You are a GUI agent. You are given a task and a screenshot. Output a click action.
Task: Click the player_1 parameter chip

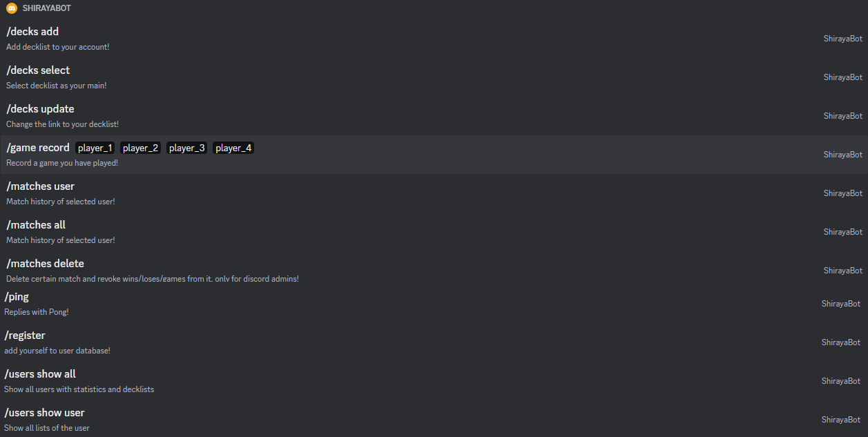pos(95,147)
